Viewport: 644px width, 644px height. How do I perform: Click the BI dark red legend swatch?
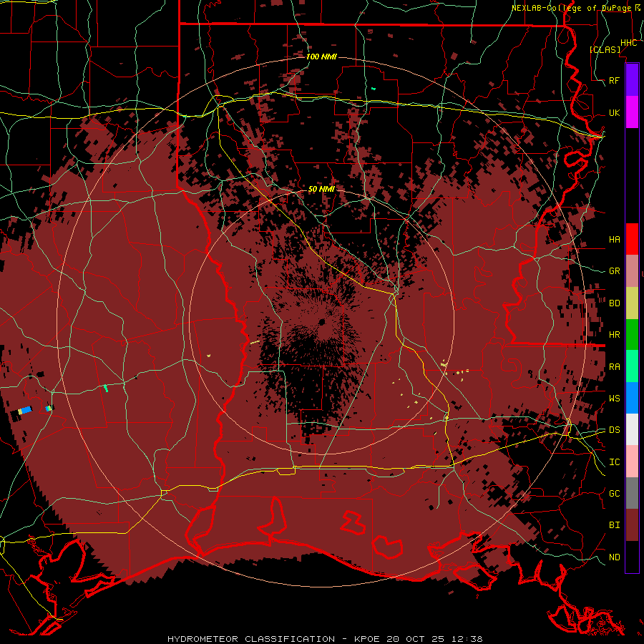tap(632, 525)
